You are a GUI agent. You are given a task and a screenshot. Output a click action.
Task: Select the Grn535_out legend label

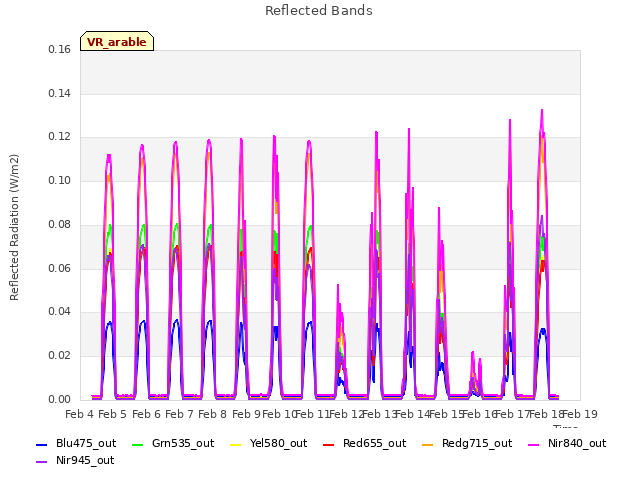tap(183, 444)
